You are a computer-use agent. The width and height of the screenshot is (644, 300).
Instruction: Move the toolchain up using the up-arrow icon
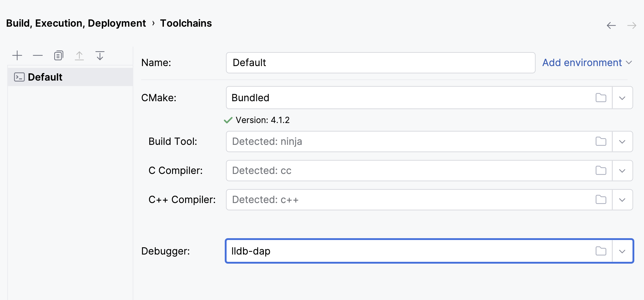tap(79, 55)
